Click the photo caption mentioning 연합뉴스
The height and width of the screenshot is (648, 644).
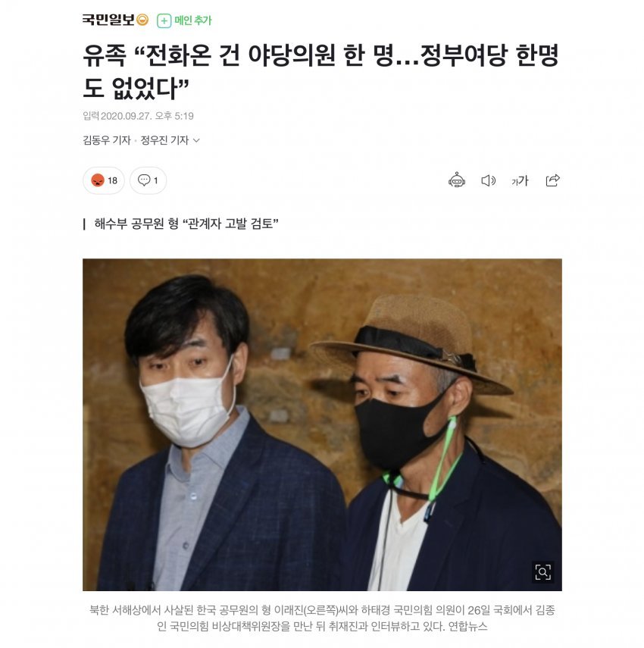pos(322,618)
